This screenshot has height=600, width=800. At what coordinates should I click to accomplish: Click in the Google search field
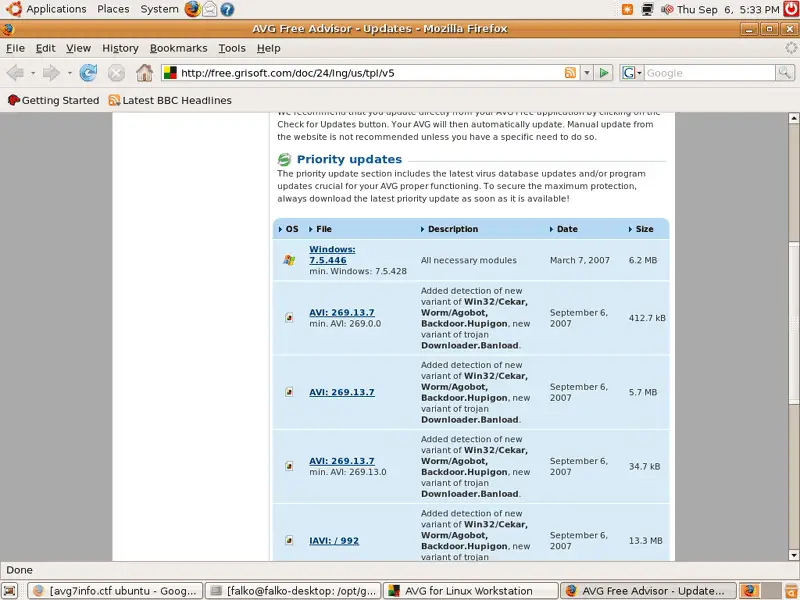[709, 73]
